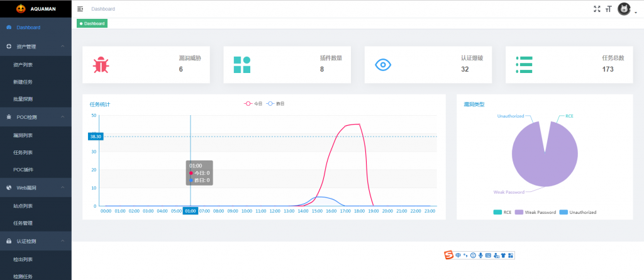
Task: Click the teal plugin count blocks icon
Action: click(242, 65)
